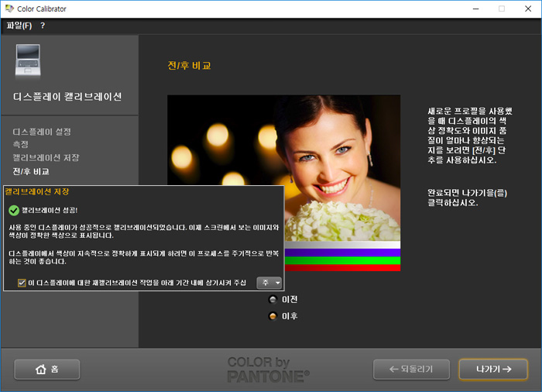Click the blue color bar under photo
Image resolution: width=542 pixels, height=392 pixels.
pos(342,253)
